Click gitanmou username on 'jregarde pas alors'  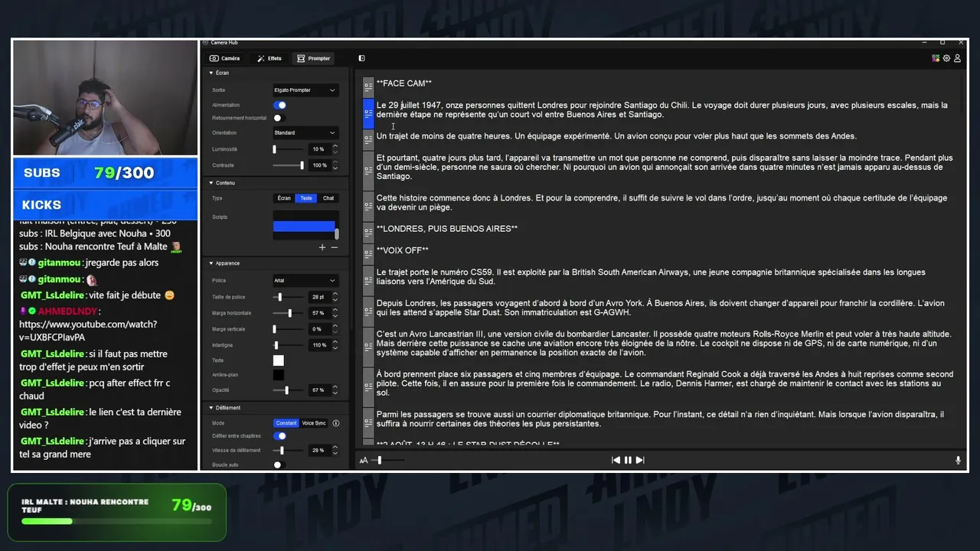click(x=60, y=262)
